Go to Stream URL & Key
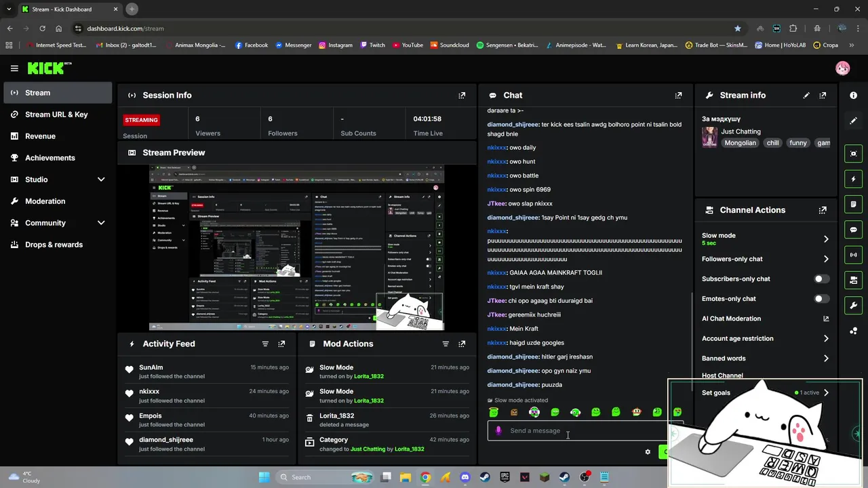The height and width of the screenshot is (488, 868). (58, 115)
